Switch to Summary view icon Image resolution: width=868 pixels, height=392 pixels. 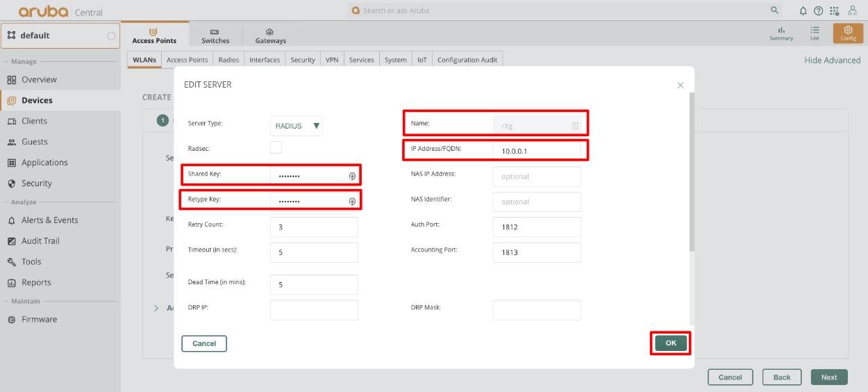pos(781,33)
